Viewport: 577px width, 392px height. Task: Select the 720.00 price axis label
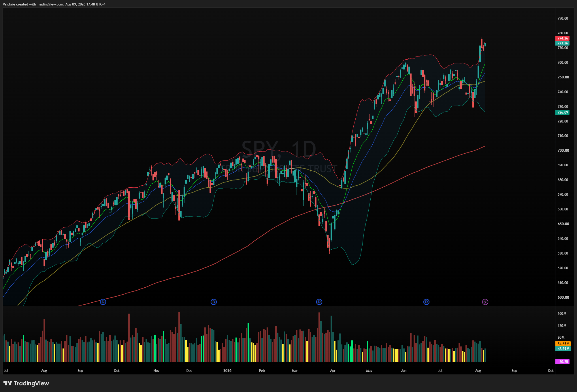pyautogui.click(x=563, y=121)
